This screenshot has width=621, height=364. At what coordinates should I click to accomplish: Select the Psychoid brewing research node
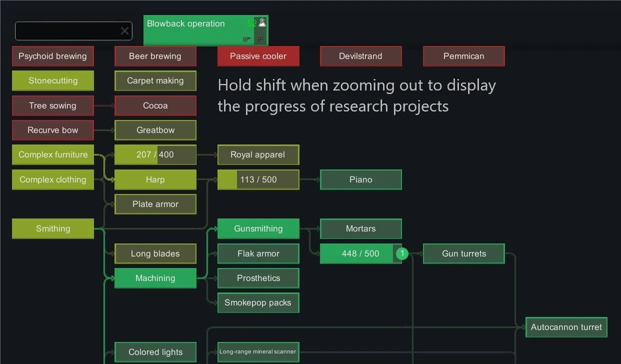point(52,56)
